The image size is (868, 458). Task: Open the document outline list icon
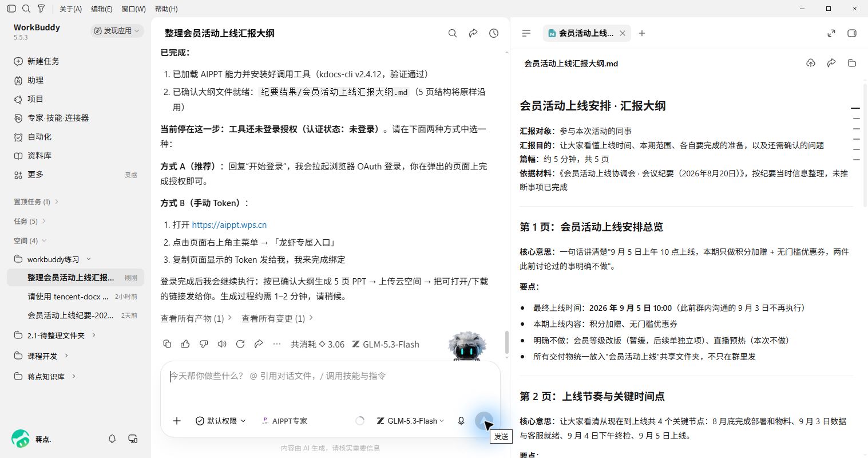point(526,33)
